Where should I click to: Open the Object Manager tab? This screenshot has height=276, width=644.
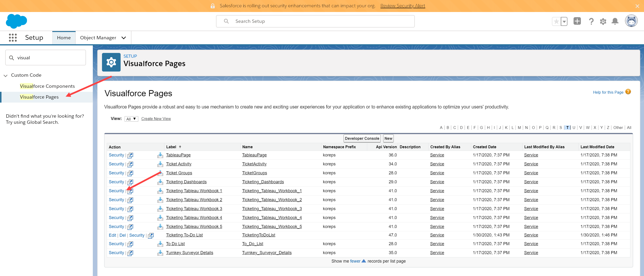[x=98, y=38]
